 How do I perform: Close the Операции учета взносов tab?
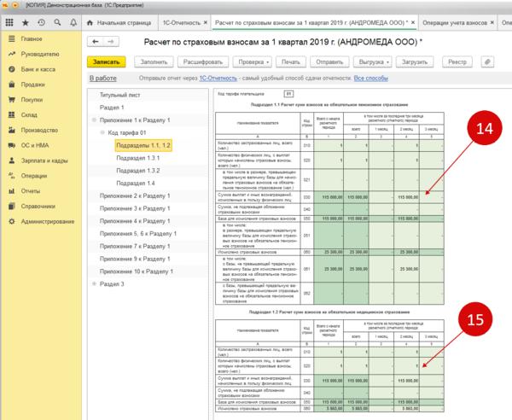coord(492,22)
